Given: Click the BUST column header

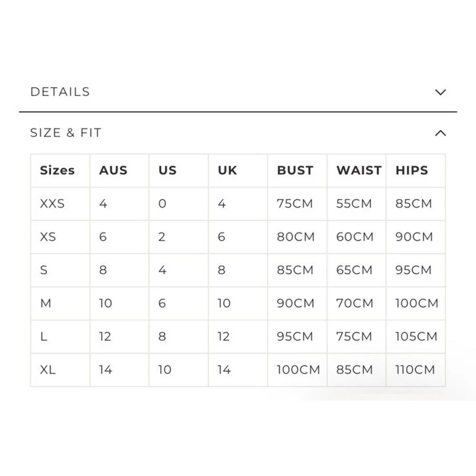Looking at the screenshot, I should 296,170.
